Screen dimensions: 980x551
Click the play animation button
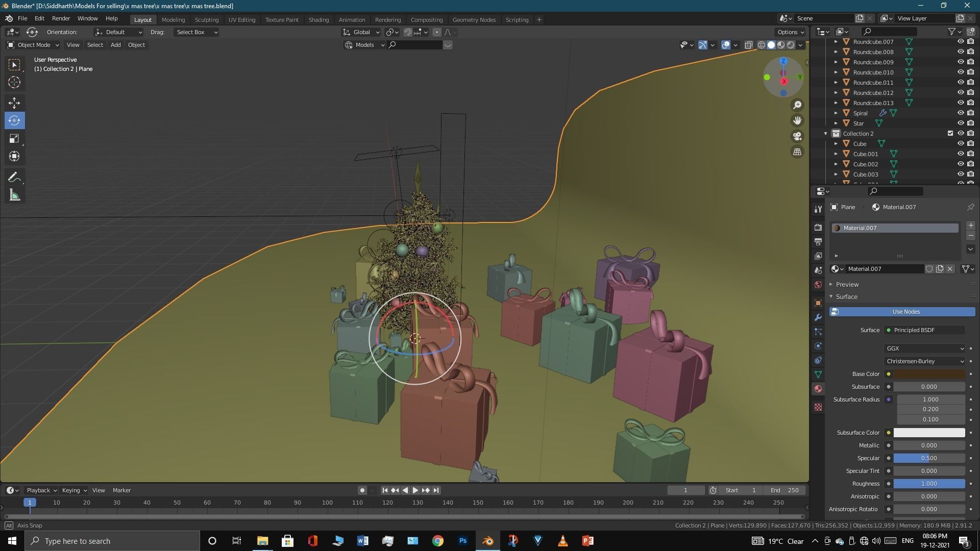coord(415,490)
